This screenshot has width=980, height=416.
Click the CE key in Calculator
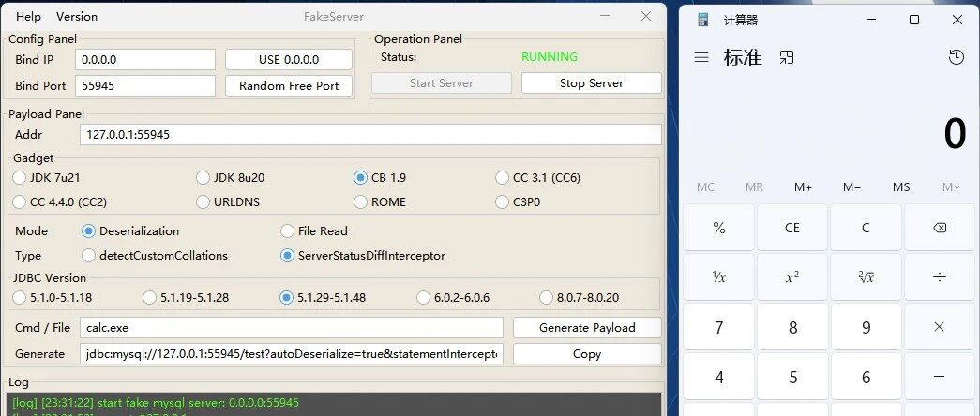(792, 228)
